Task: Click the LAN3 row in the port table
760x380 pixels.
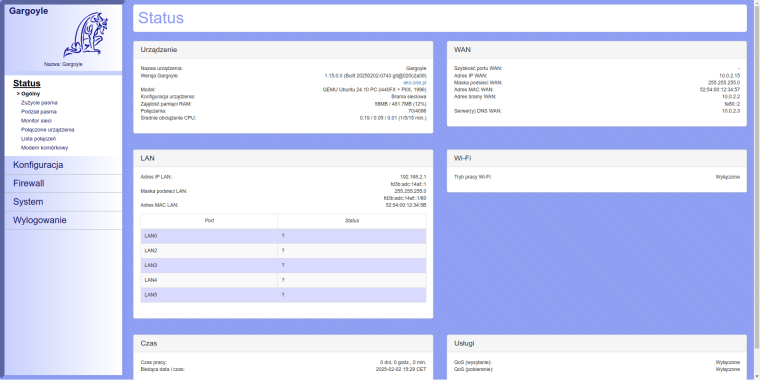Action: pyautogui.click(x=284, y=265)
